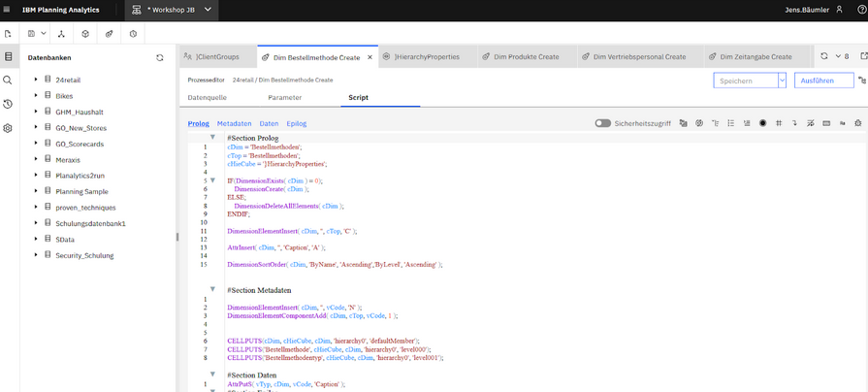Switch to the Datenquelle tab
Image resolution: width=868 pixels, height=392 pixels.
tap(207, 97)
